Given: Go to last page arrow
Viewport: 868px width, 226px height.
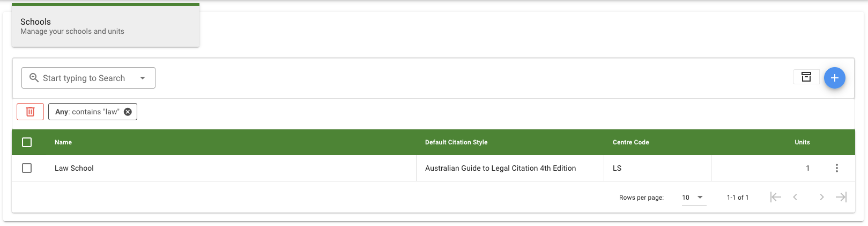Looking at the screenshot, I should 841,197.
